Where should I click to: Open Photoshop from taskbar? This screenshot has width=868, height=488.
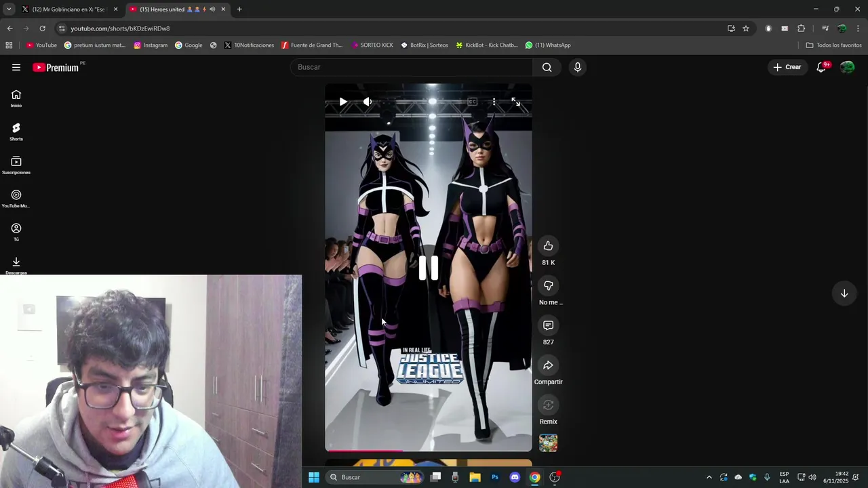[x=495, y=477]
